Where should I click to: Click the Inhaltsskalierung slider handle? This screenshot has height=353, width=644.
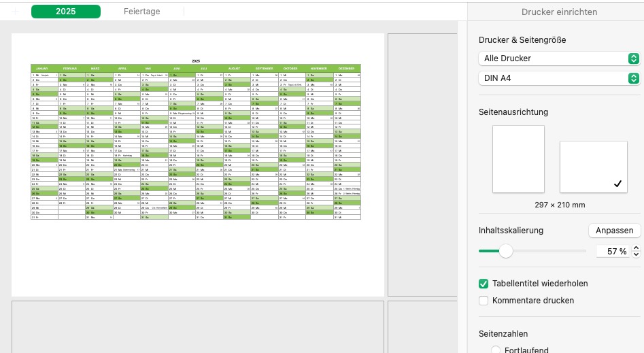[x=506, y=251]
